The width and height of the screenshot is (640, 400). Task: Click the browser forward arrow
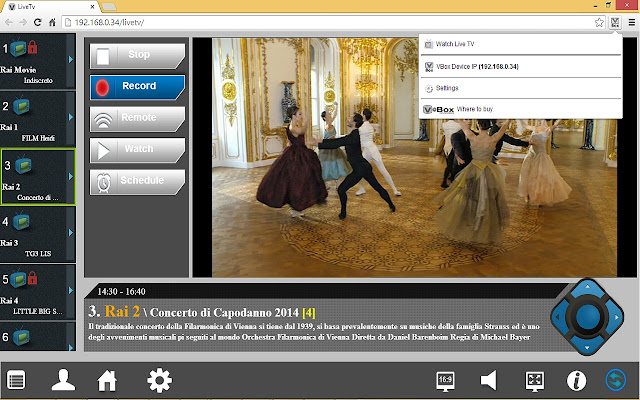coord(23,22)
